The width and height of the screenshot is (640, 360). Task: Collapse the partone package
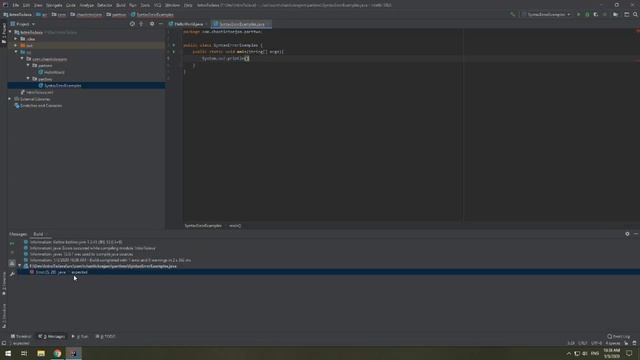tap(28, 65)
